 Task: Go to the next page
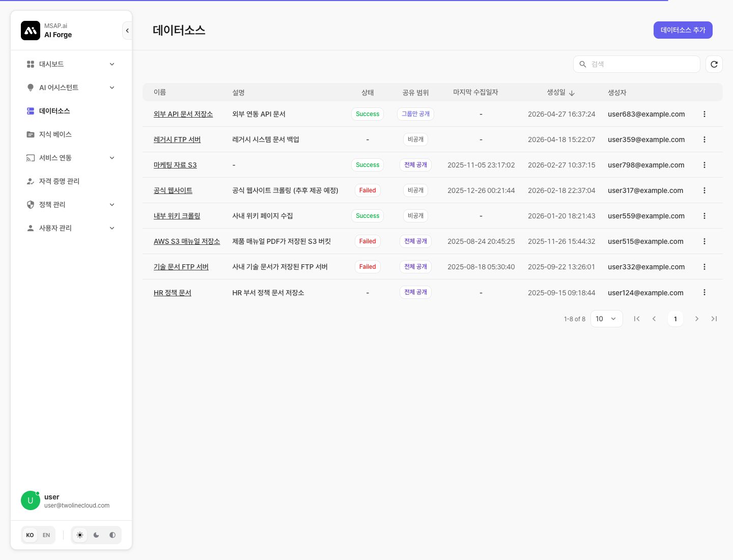tap(697, 319)
